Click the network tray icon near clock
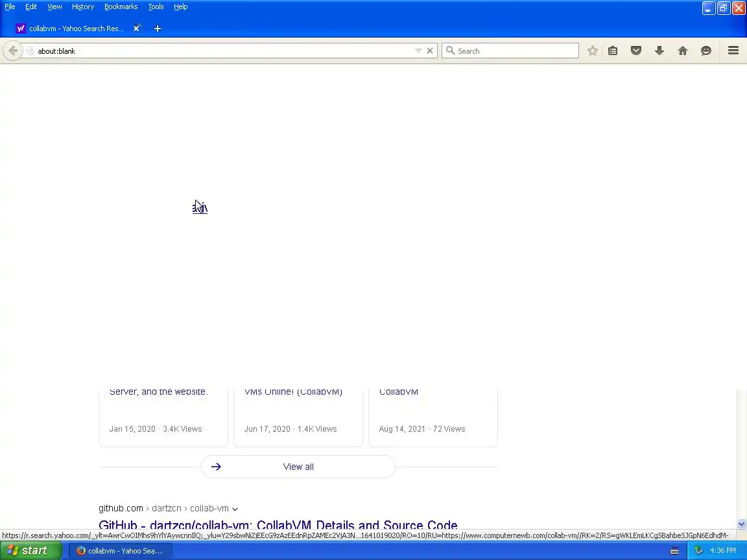 coord(698,550)
